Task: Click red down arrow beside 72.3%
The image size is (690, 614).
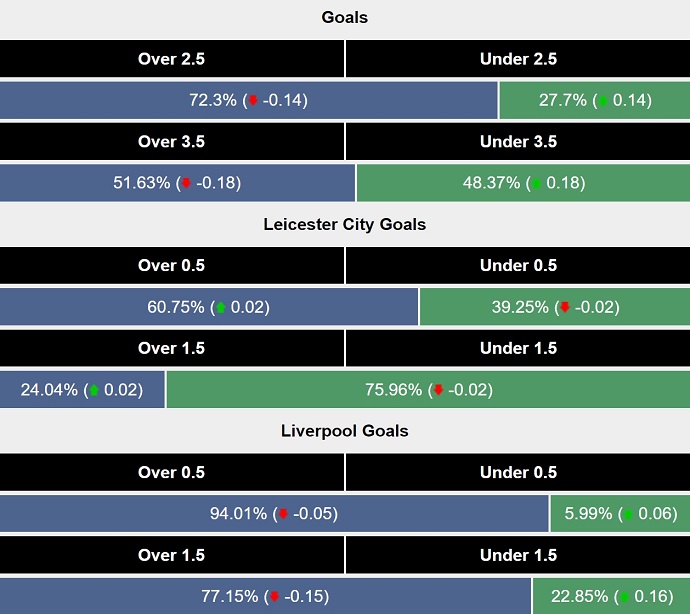Action: point(253,100)
